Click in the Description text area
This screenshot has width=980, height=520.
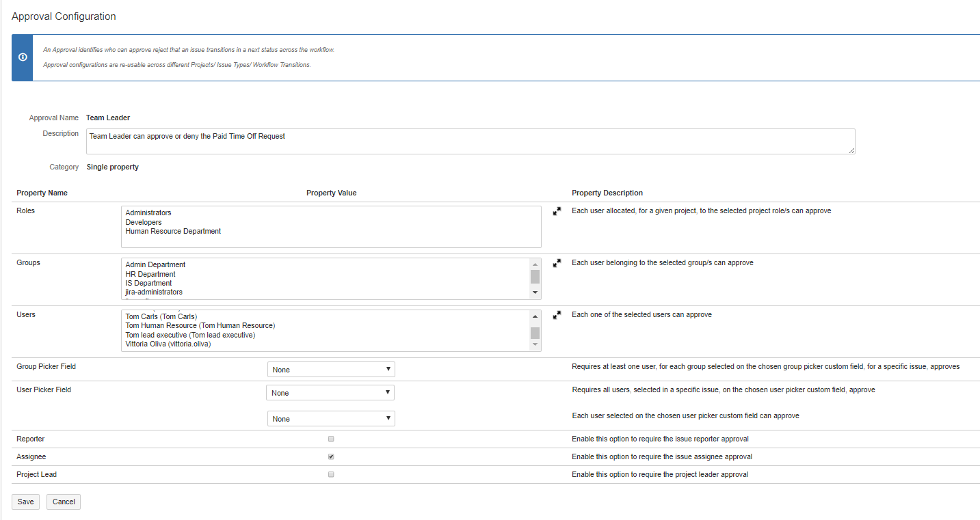(471, 141)
